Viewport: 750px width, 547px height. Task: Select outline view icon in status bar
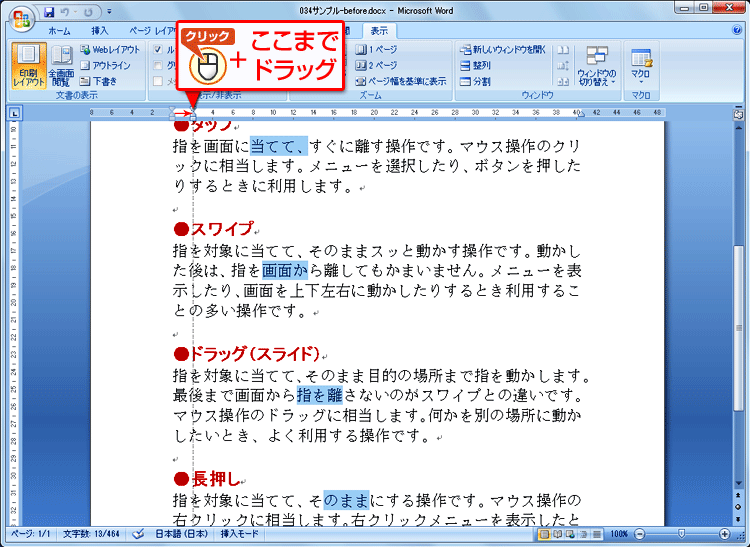[x=584, y=534]
